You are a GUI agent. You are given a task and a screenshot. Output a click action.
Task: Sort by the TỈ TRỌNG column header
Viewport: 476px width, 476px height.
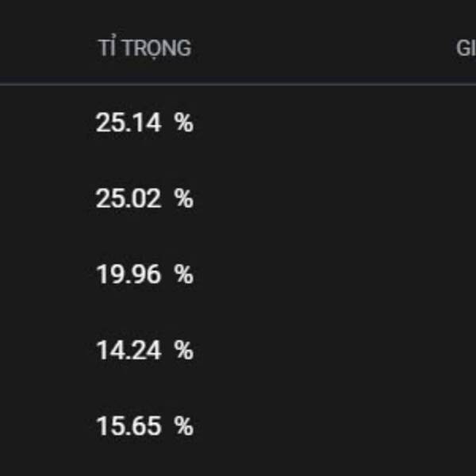click(144, 48)
